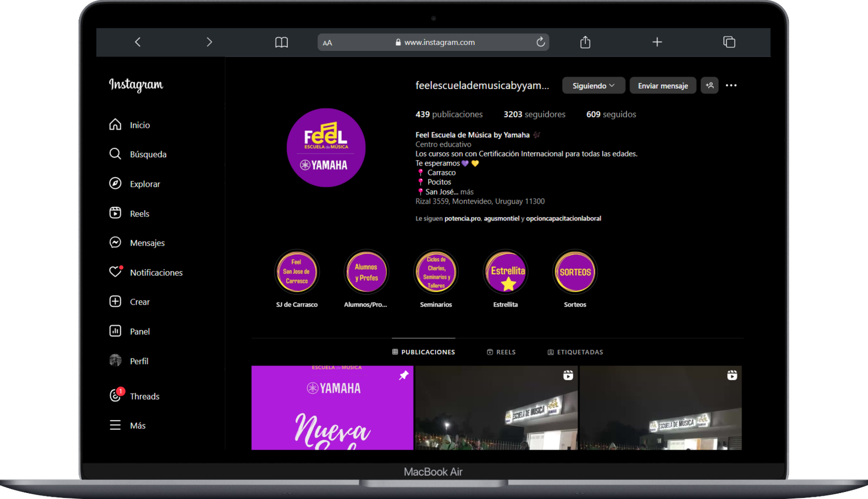
Task: Open the middle night reel post
Action: [x=496, y=408]
